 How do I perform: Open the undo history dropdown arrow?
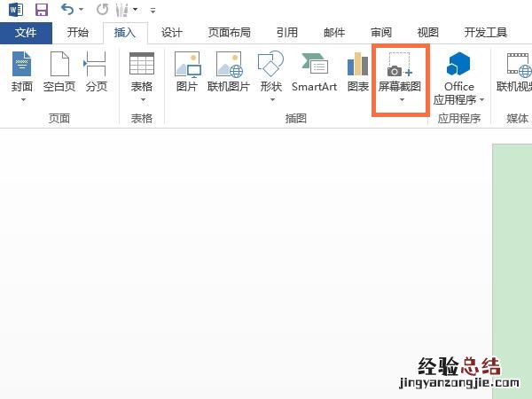click(81, 10)
